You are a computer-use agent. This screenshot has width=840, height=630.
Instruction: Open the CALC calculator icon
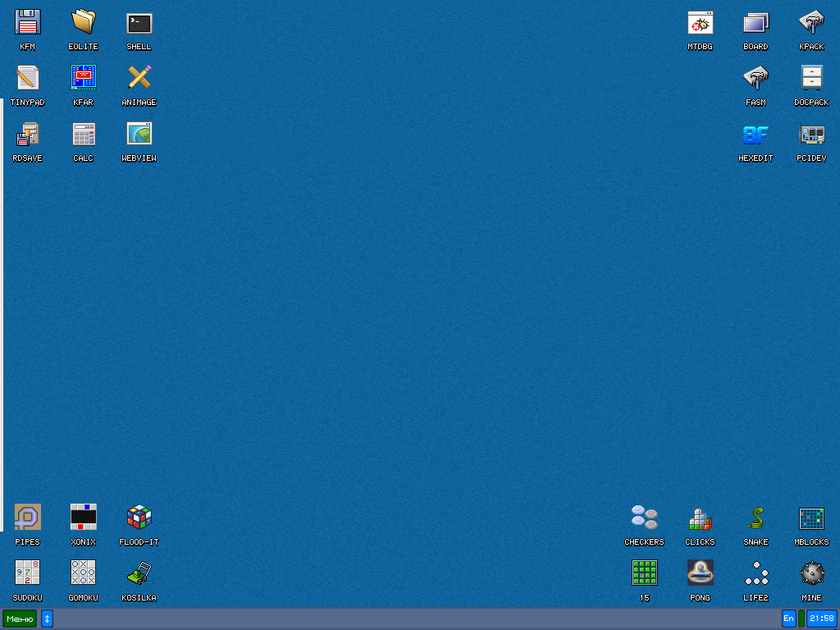click(84, 135)
